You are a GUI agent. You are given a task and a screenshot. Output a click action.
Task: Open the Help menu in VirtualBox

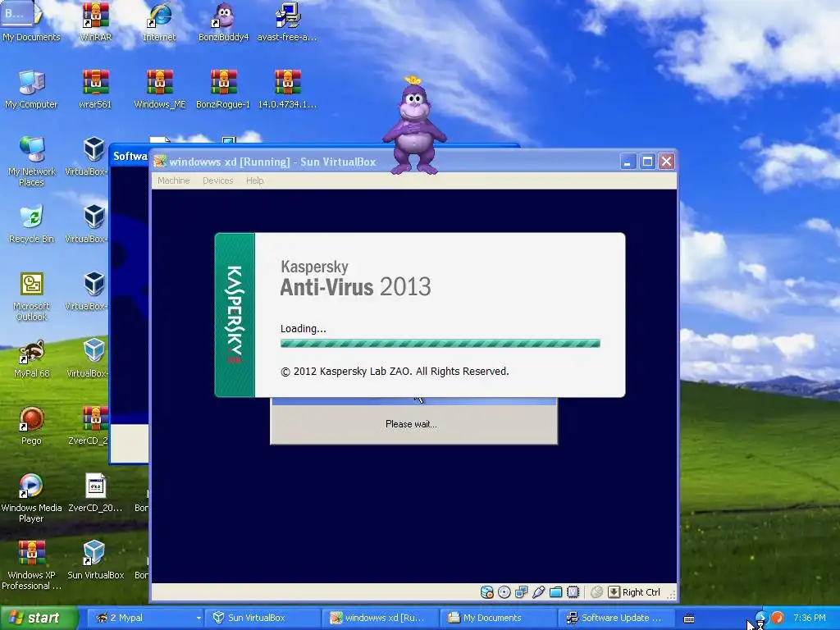[x=255, y=180]
